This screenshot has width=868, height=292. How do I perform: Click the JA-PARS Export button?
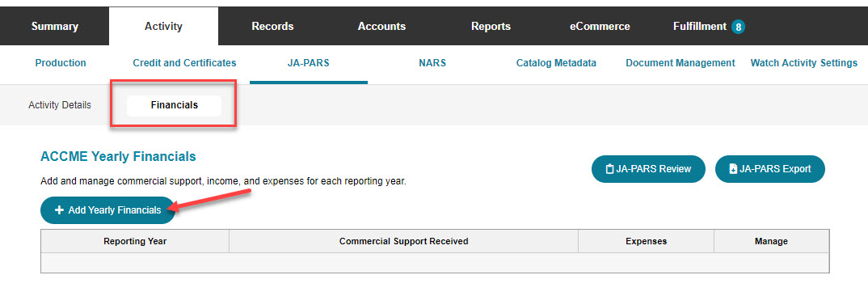(769, 169)
